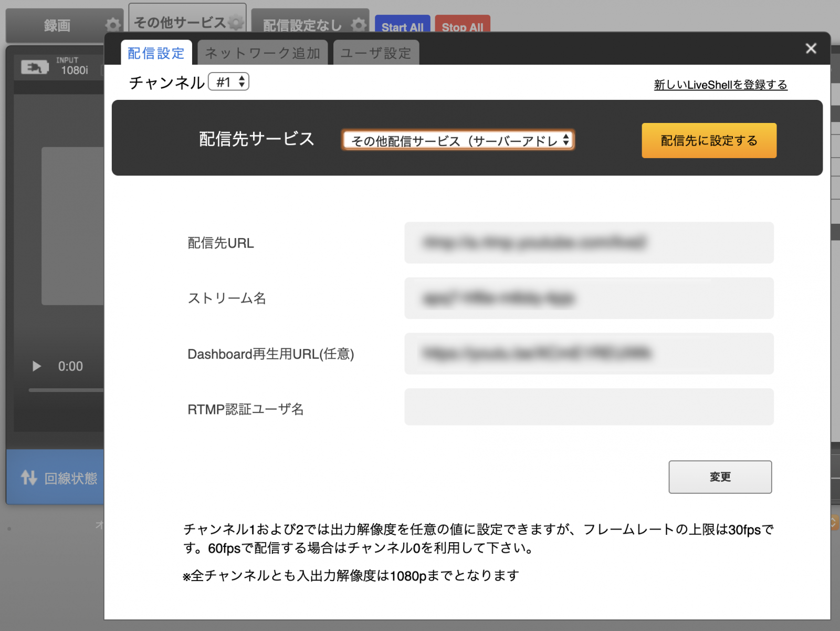Click into the ストリーム名 text field
This screenshot has height=631, width=840.
click(x=589, y=298)
